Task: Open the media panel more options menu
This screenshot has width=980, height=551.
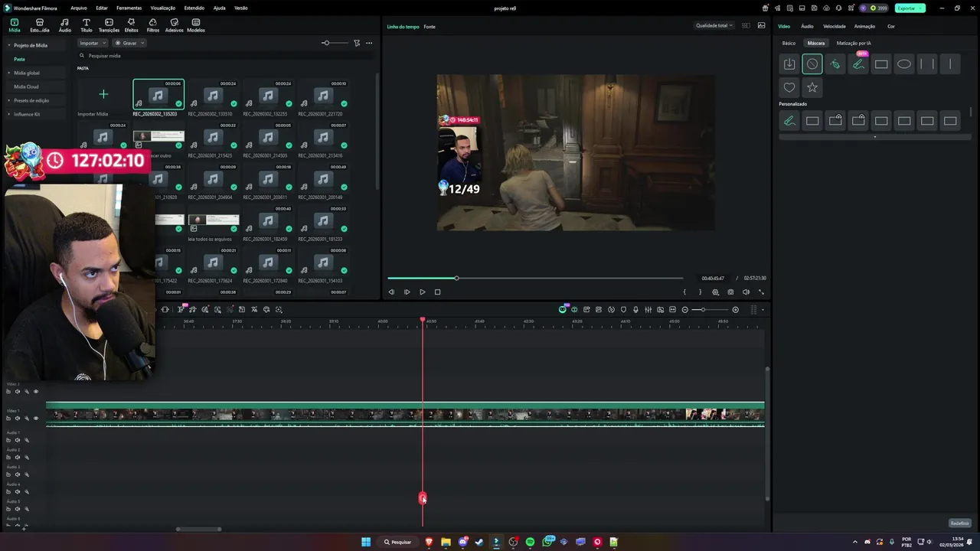Action: [x=369, y=43]
